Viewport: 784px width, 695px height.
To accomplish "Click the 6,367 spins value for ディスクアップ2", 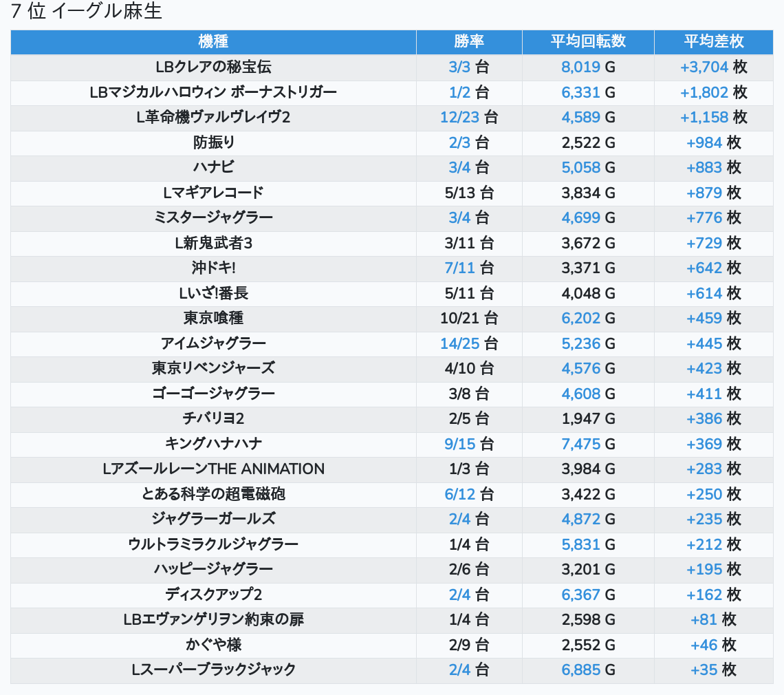I will [580, 595].
